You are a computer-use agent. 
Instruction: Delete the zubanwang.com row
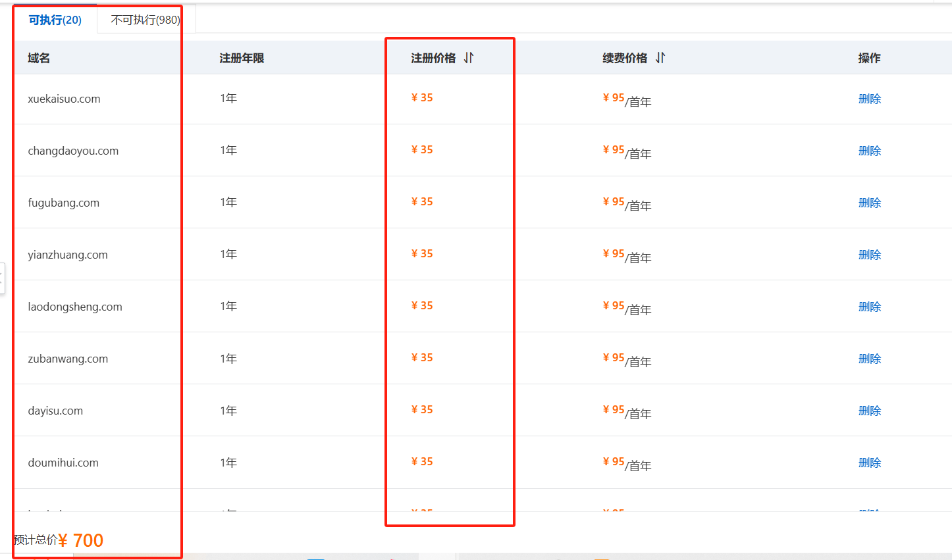tap(870, 359)
